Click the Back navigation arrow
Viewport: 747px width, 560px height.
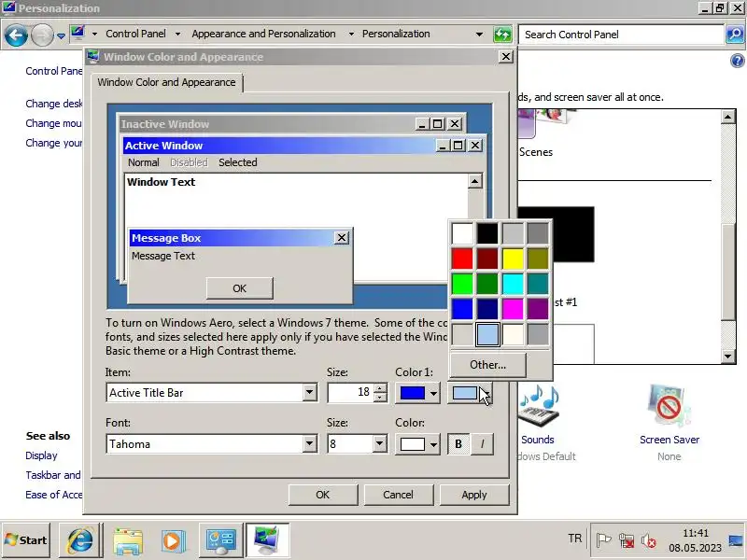16,35
